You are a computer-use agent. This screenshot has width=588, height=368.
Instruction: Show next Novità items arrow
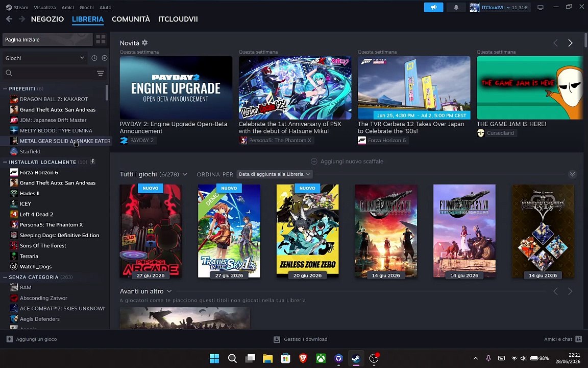coord(570,43)
